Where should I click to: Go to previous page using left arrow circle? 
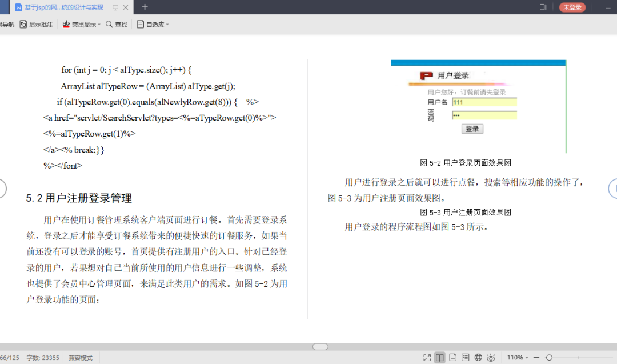pos(2,189)
